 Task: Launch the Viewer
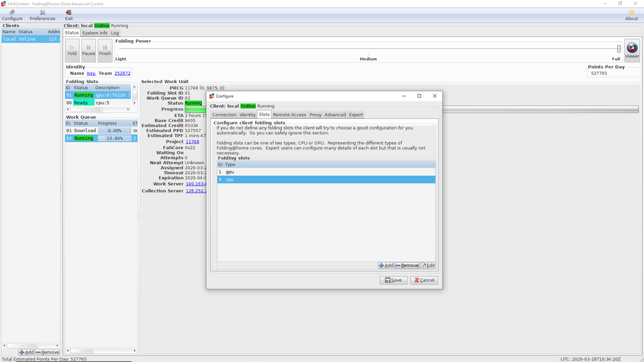pos(632,50)
